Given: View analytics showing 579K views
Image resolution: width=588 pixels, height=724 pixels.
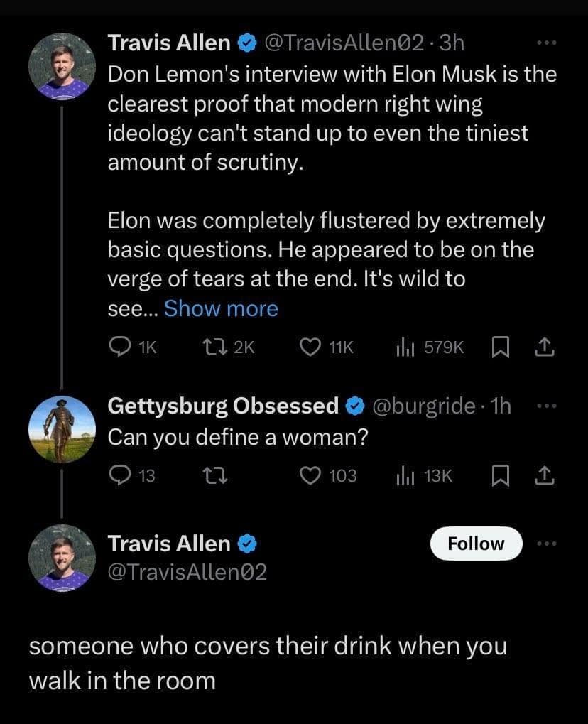Looking at the screenshot, I should point(403,347).
